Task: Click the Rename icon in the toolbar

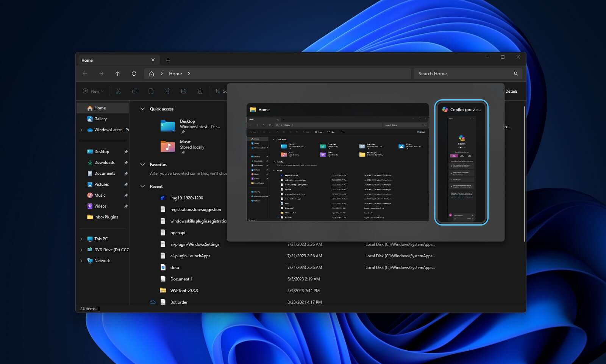Action: (x=167, y=91)
